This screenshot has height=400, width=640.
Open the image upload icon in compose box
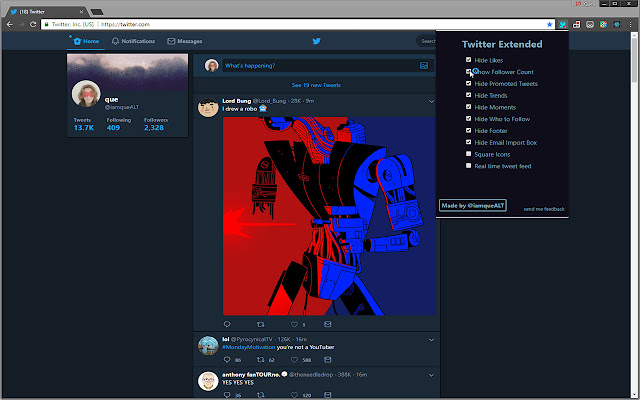pos(424,66)
